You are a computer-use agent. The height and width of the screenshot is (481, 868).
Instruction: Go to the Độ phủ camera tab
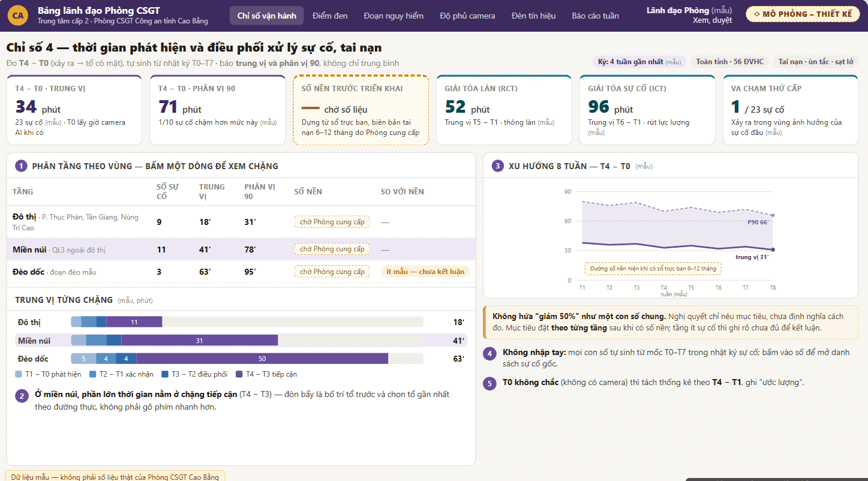point(467,16)
